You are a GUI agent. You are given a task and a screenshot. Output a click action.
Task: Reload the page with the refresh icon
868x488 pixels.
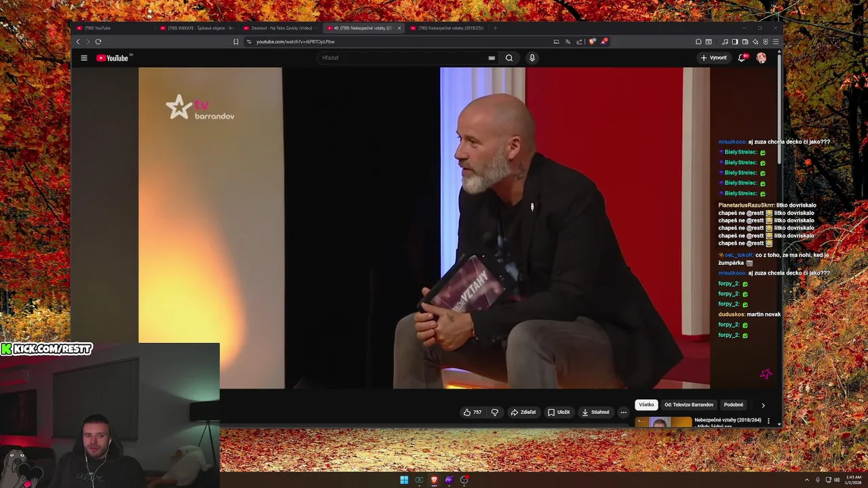(98, 41)
